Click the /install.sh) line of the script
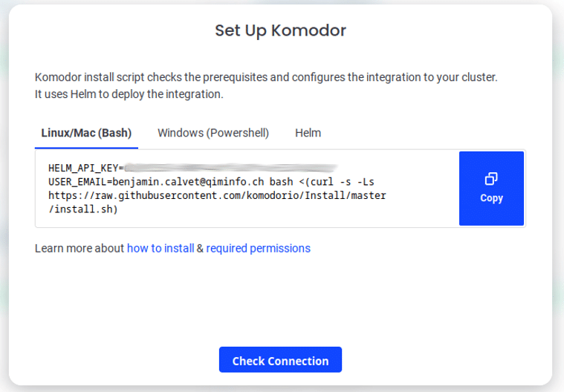 pyautogui.click(x=83, y=209)
